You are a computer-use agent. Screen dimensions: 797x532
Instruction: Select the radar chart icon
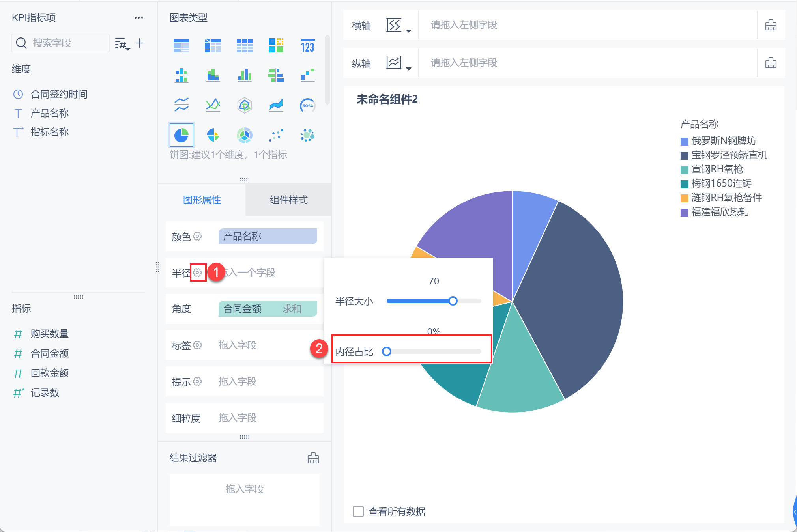click(x=244, y=105)
